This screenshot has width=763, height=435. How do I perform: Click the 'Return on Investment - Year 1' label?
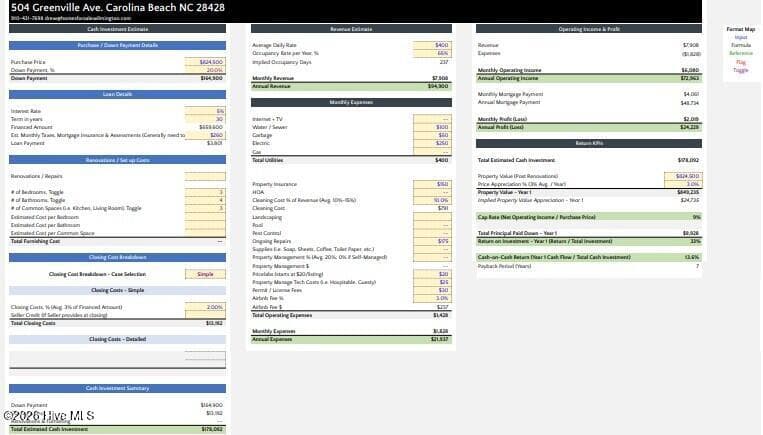tap(545, 241)
